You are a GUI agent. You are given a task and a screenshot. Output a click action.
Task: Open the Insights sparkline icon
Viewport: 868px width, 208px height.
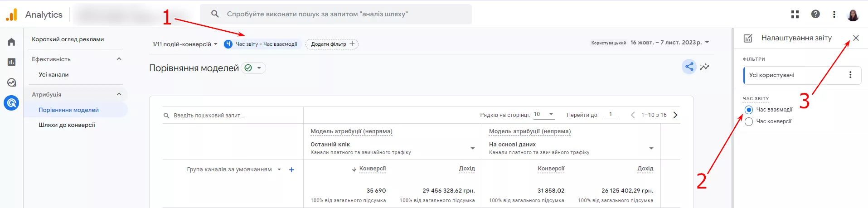tap(704, 67)
